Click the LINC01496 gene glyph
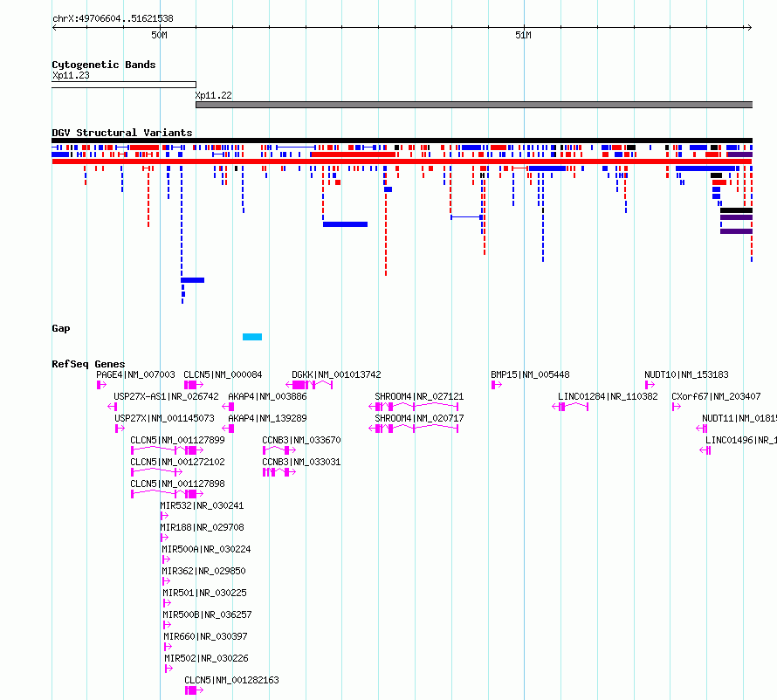The image size is (777, 700). 705,450
